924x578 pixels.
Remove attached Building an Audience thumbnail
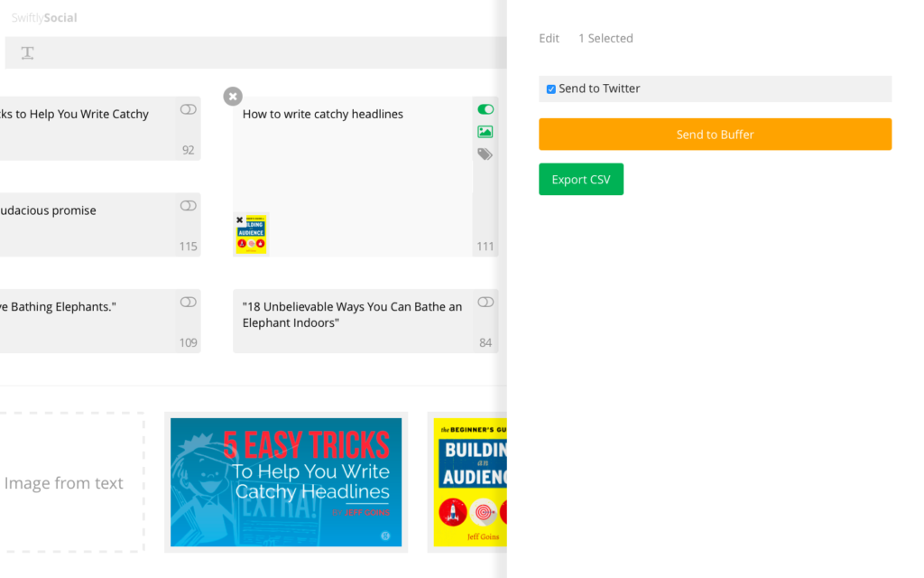click(x=240, y=220)
